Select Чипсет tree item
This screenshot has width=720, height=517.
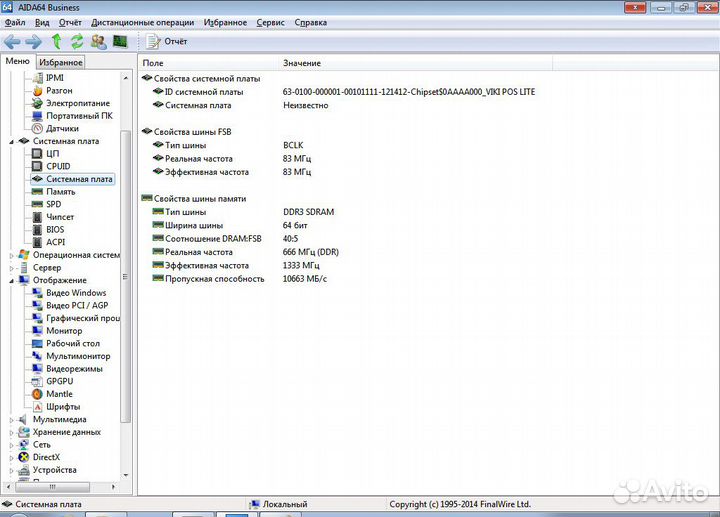(x=60, y=217)
